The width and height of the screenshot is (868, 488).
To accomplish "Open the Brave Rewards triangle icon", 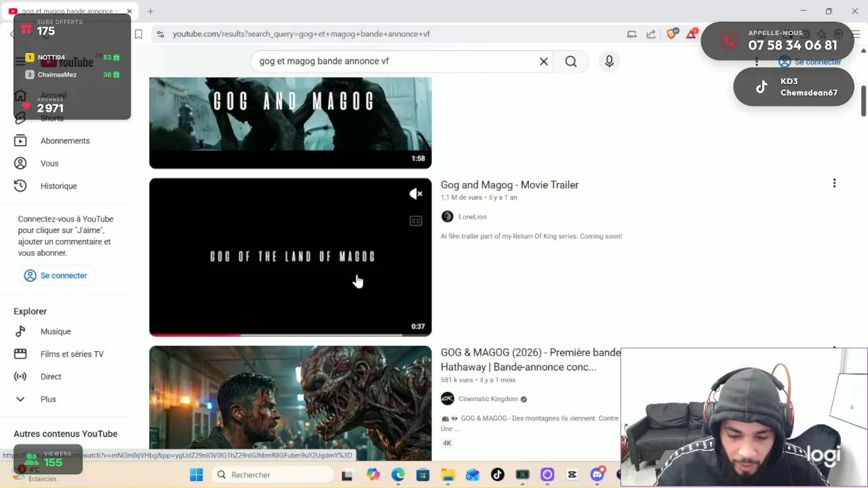I will (x=692, y=34).
